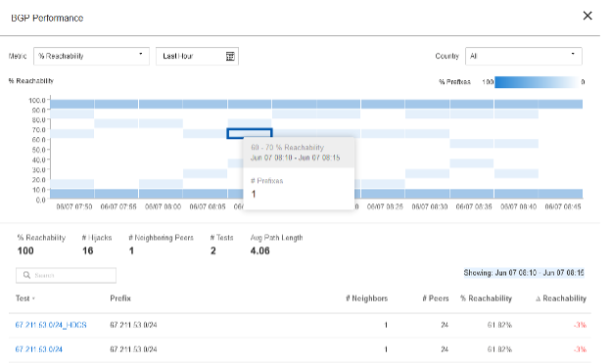Screen dimensions: 611x364
Task: Open the 67.211.53.0/24 test link
Action: pyautogui.click(x=38, y=349)
